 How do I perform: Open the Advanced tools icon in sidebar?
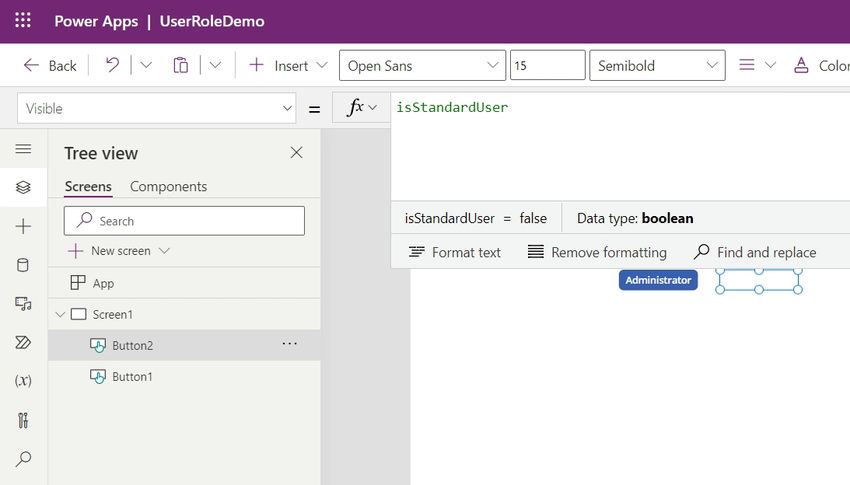coord(23,420)
